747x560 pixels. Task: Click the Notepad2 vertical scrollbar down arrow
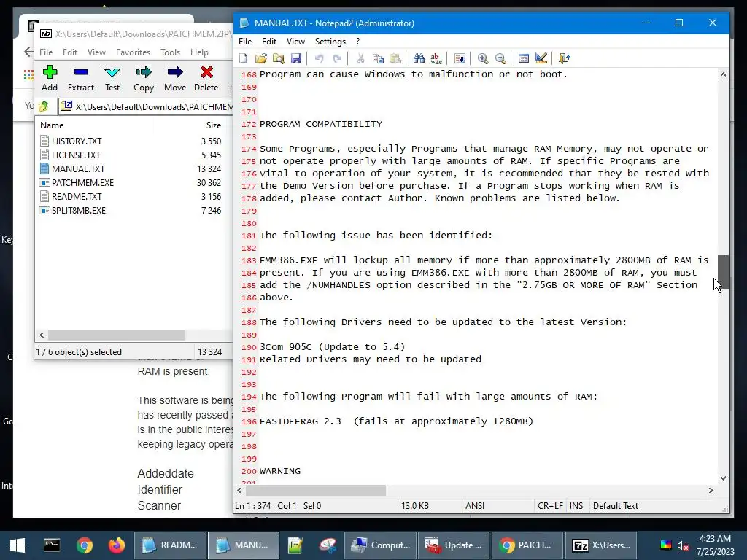tap(723, 478)
